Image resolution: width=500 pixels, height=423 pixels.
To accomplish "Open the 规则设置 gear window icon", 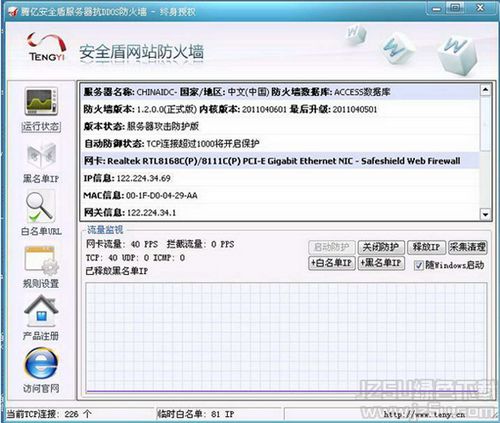I will pos(41,260).
